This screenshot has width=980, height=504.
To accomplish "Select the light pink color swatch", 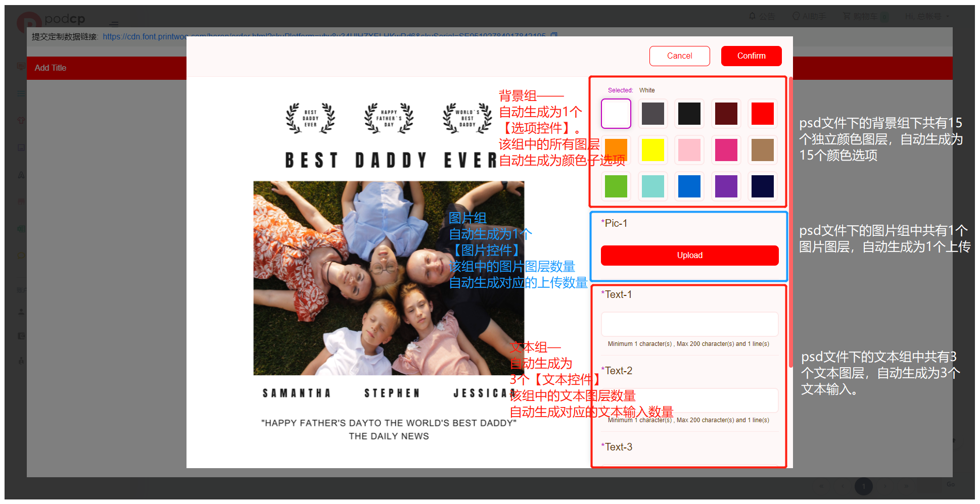I will (689, 150).
